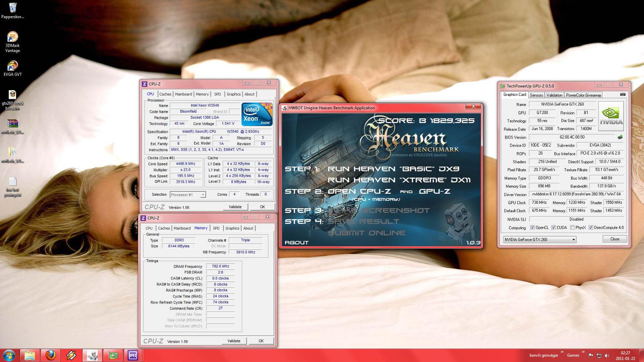Click the GPU-Z title bar icon
This screenshot has height=362, width=644.
[x=502, y=86]
